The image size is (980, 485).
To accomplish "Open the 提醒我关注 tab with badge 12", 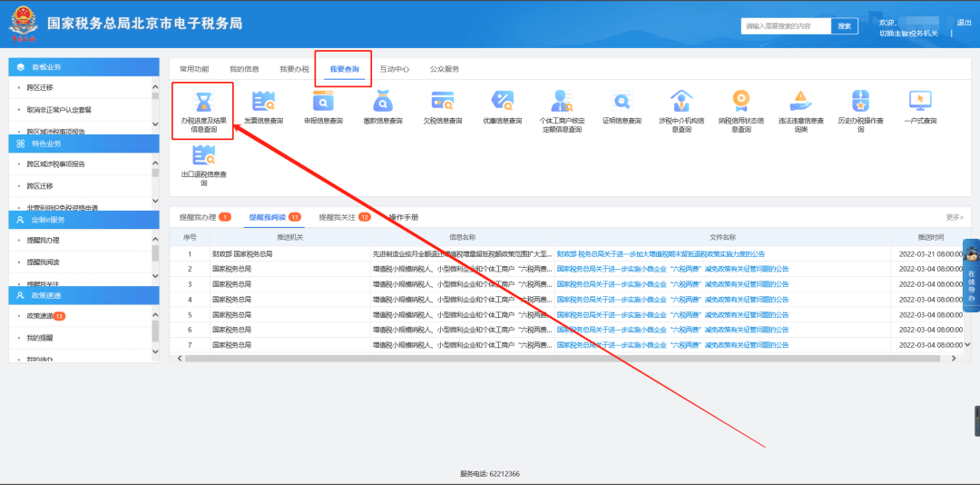I will point(345,217).
